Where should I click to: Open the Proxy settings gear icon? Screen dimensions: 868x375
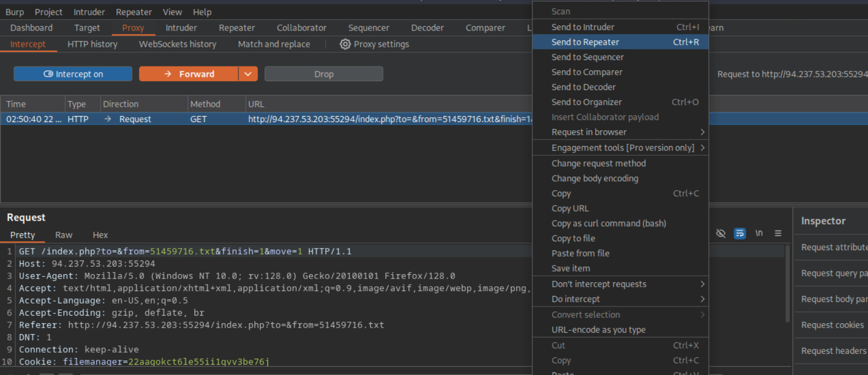(345, 44)
